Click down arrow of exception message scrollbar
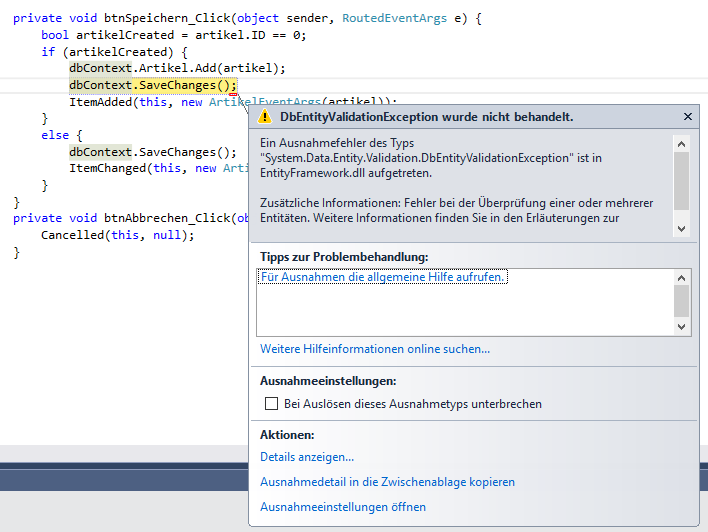Screen dimensions: 708x532 pyautogui.click(x=681, y=229)
